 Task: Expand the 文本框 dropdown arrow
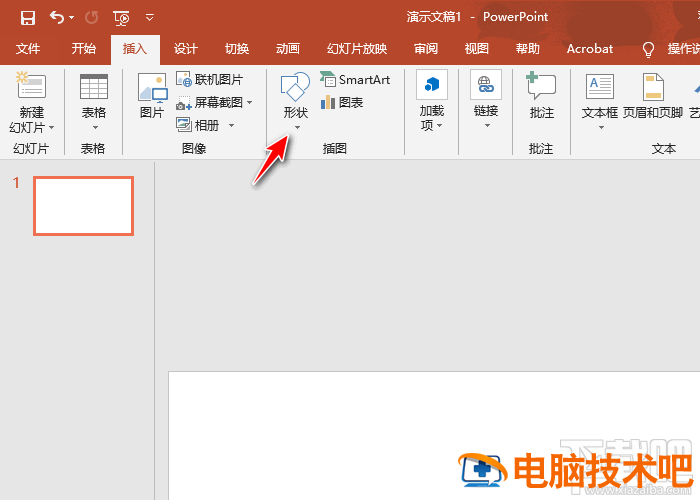(x=601, y=128)
